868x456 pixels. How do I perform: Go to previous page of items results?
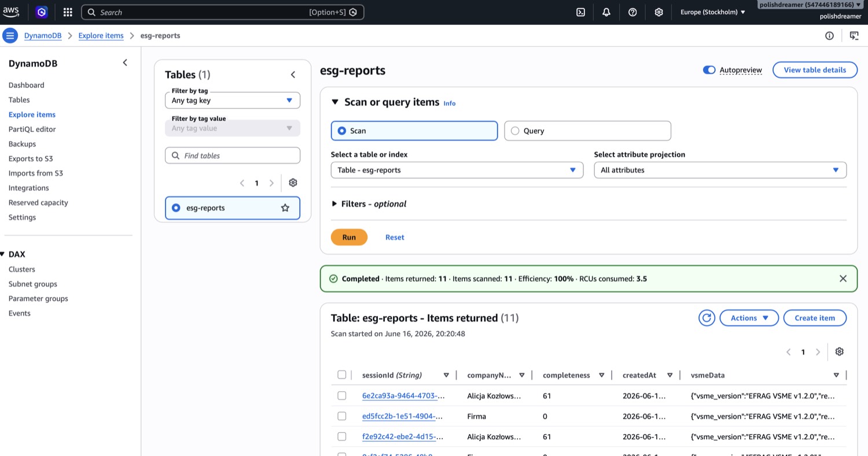click(x=788, y=352)
